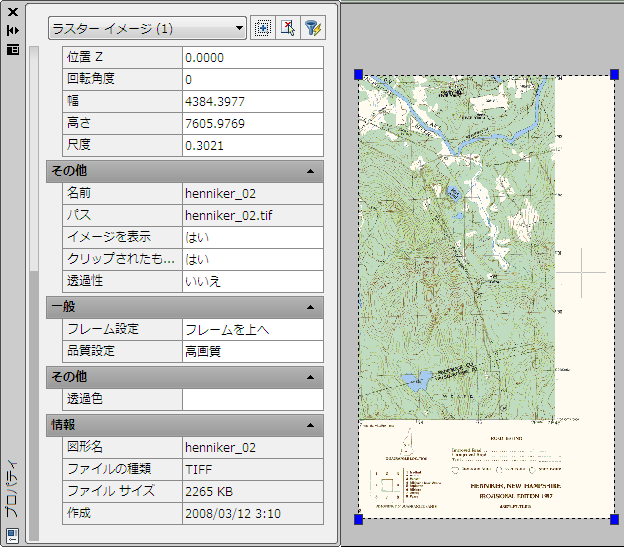This screenshot has width=624, height=547.
Task: Edit the 位置 Z value 0.0000
Action: click(253, 58)
